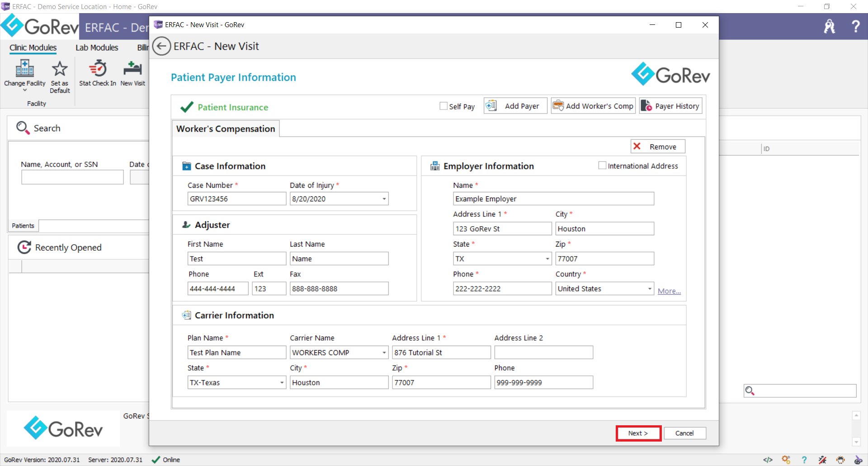Click scroll down arrow in main window scrollbar
Image resolution: width=868 pixels, height=466 pixels.
click(856, 442)
